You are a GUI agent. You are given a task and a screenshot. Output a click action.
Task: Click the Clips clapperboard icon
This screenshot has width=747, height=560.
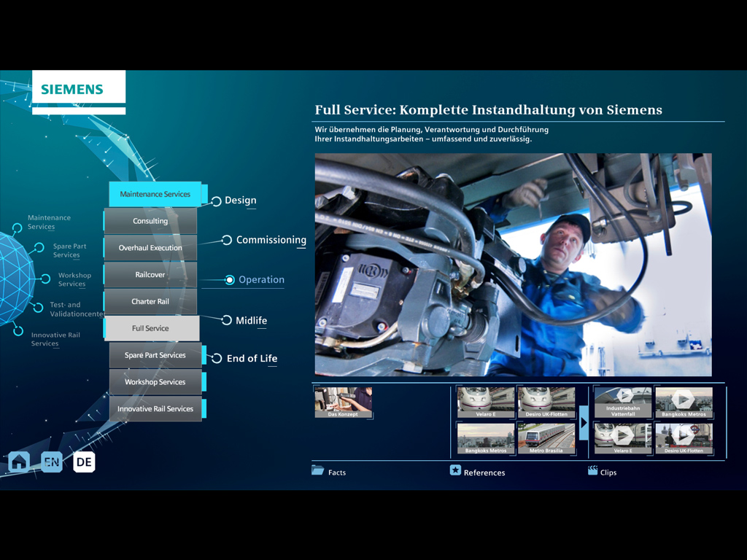(x=592, y=470)
